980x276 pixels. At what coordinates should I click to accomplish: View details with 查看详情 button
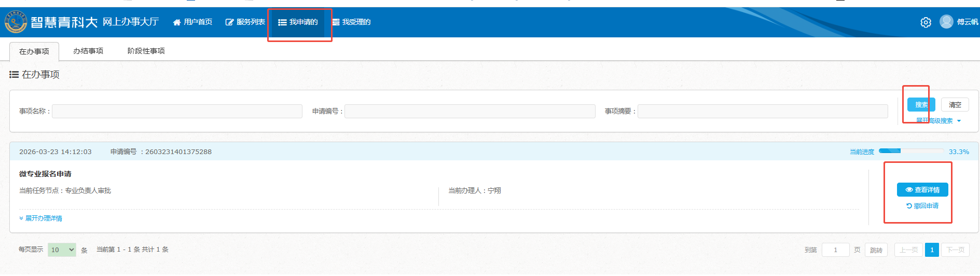pos(922,190)
